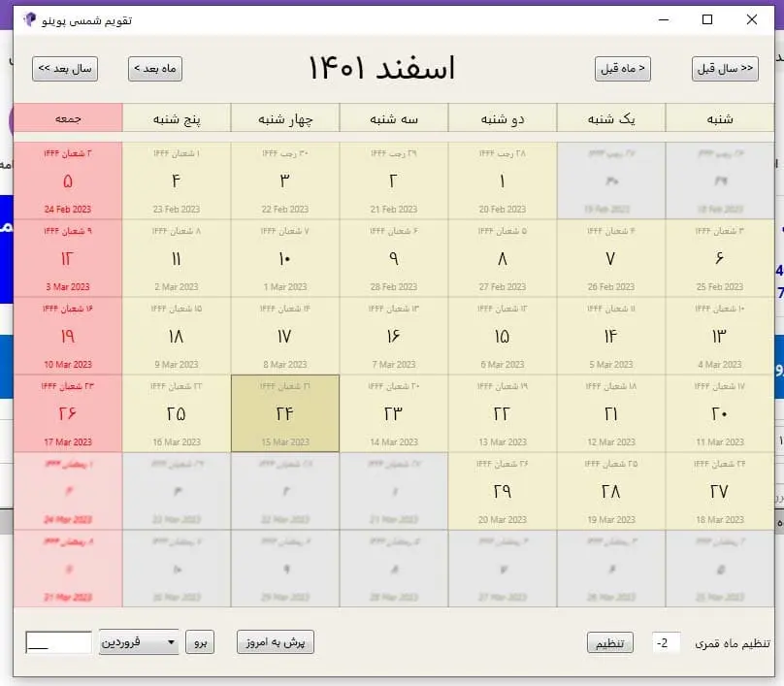
Task: Click the پرش به امروز (jump to today) button
Action: (x=276, y=642)
